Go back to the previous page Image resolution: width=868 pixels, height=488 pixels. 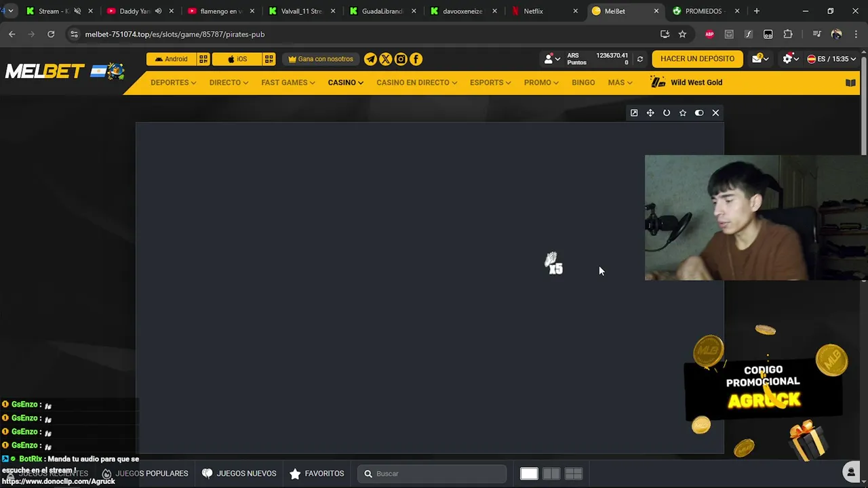point(12,34)
